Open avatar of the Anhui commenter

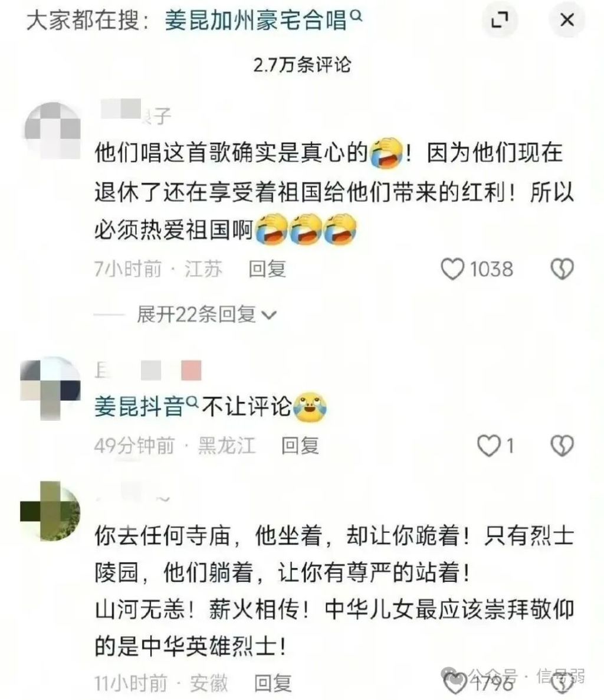tap(50, 511)
